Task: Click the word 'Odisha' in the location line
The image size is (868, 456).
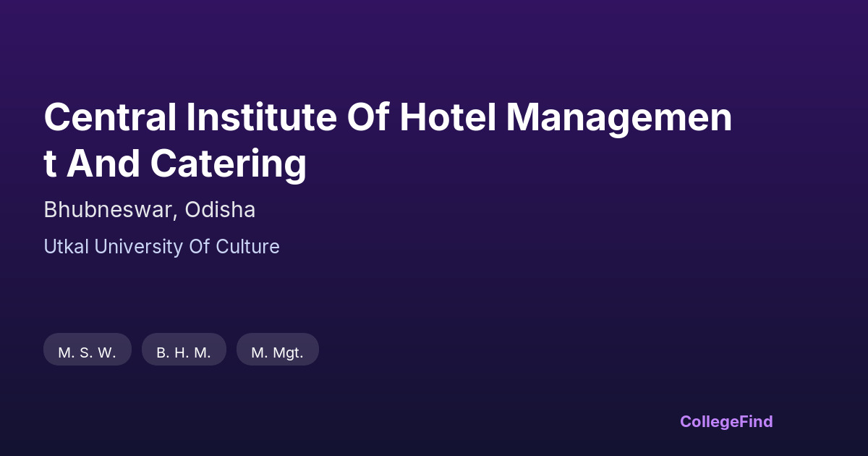Action: point(220,210)
